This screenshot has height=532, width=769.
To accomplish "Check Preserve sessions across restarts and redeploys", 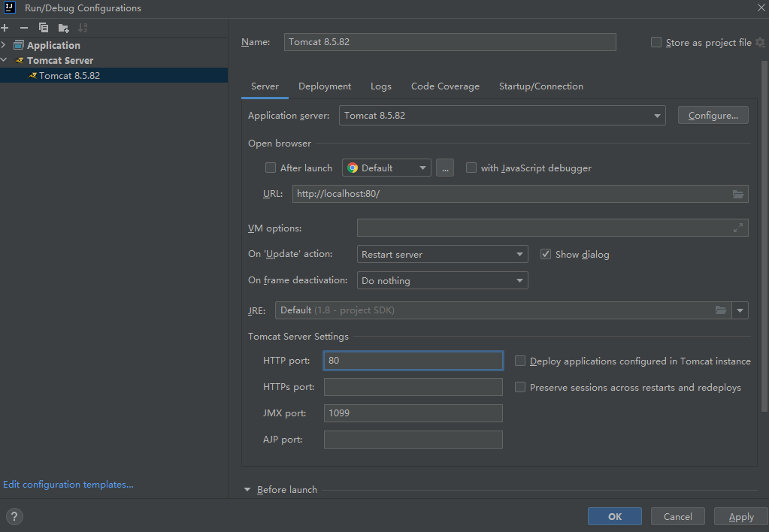I will (x=520, y=387).
